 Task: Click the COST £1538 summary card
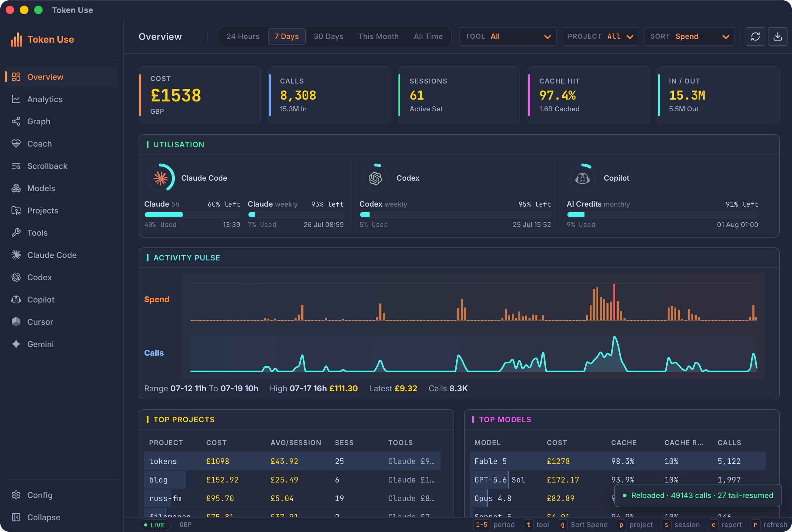[200, 95]
